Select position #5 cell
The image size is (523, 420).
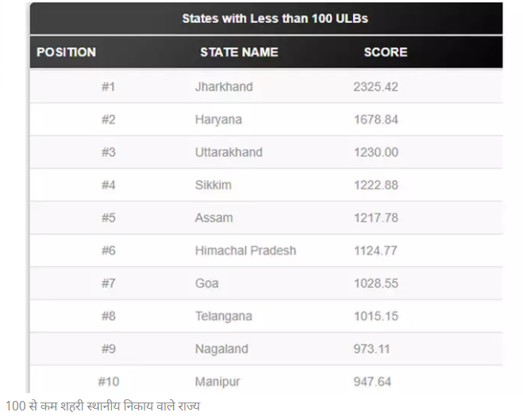coord(109,218)
